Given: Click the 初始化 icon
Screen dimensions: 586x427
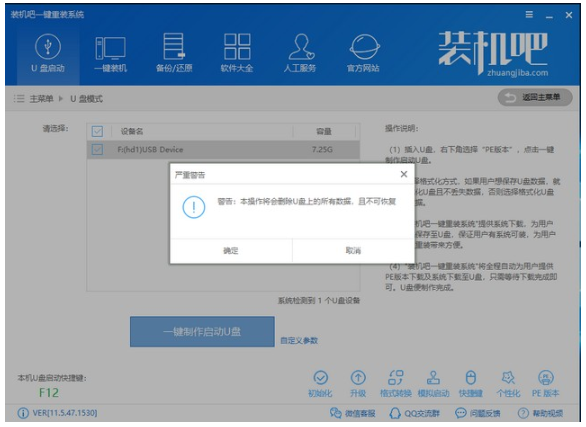Looking at the screenshot, I should pos(320,384).
